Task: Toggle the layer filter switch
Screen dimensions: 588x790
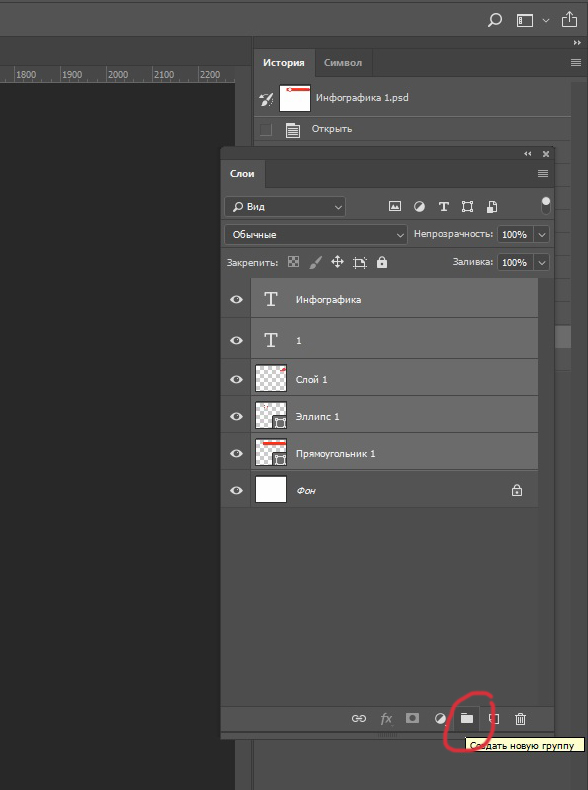Action: [546, 206]
